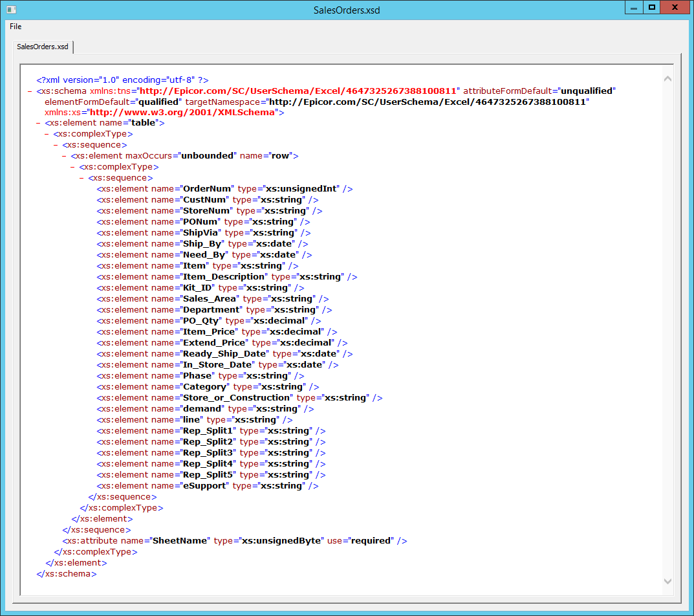
Task: Click the "Item" element name
Action: click(x=194, y=266)
